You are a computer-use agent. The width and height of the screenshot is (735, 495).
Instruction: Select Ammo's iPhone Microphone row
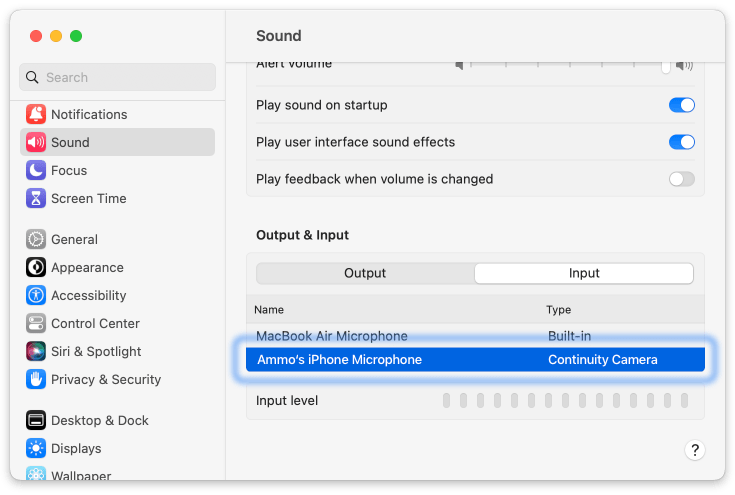[475, 360]
